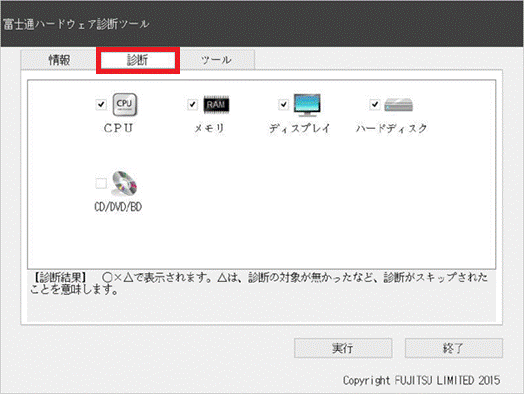Switch to the 情報 tab
Screen dimensions: 524x394
click(59, 60)
